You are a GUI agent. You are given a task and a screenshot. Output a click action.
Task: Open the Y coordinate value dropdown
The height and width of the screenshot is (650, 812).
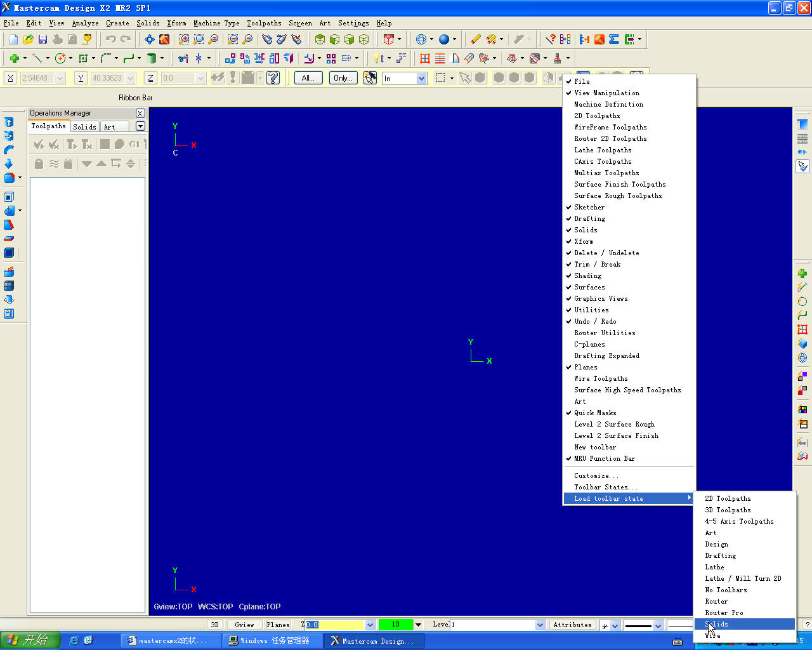coord(131,78)
